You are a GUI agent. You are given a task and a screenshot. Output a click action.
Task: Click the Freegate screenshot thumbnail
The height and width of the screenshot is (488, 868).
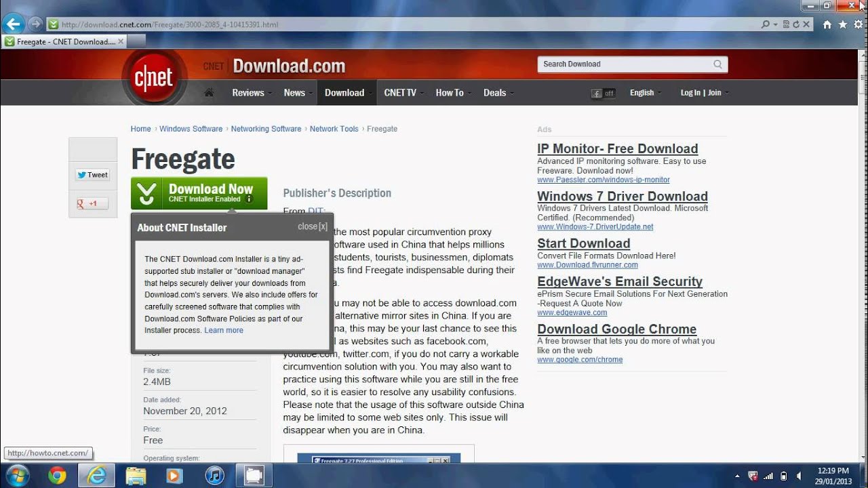[378, 454]
